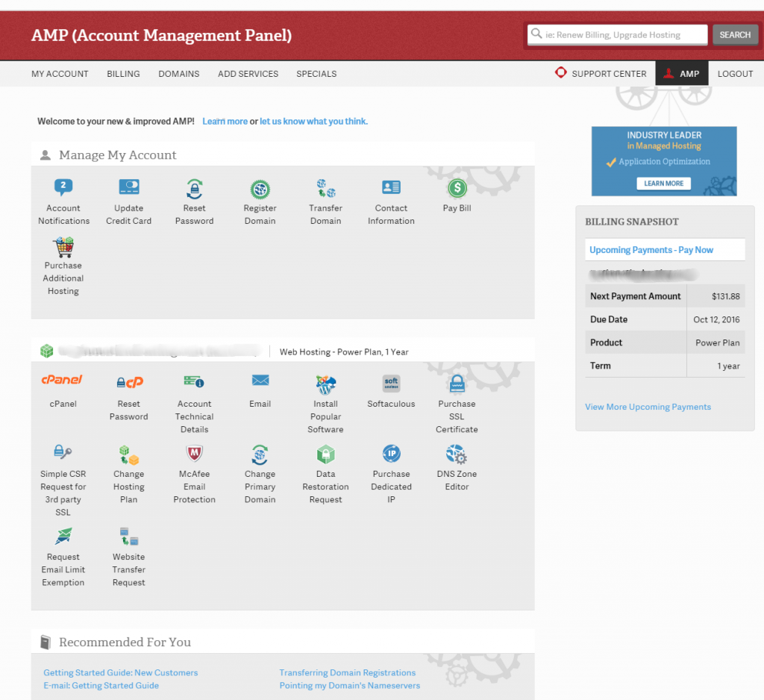This screenshot has width=764, height=700.
Task: Open Account Notifications icon
Action: (x=63, y=188)
